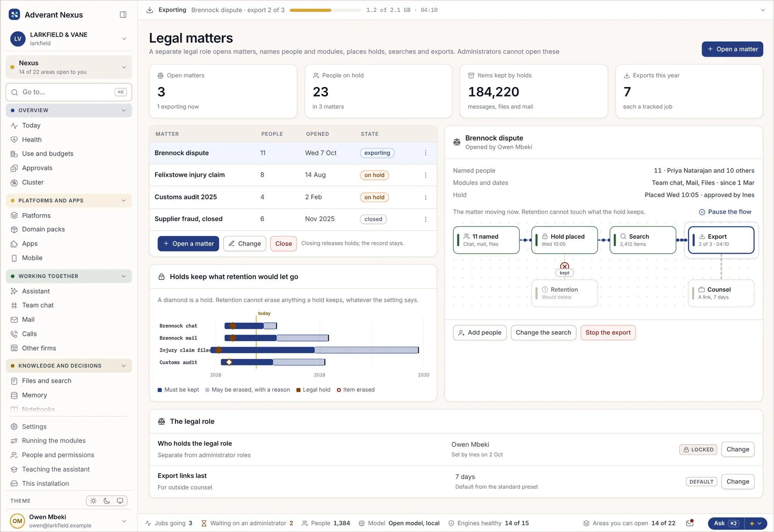The height and width of the screenshot is (532, 774).
Task: Go to Approvals page
Action: coord(37,168)
